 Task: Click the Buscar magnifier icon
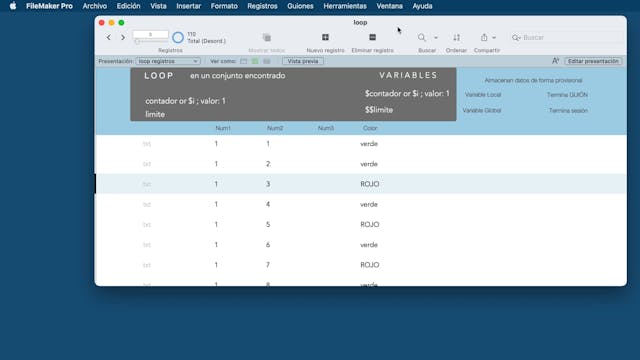click(422, 38)
